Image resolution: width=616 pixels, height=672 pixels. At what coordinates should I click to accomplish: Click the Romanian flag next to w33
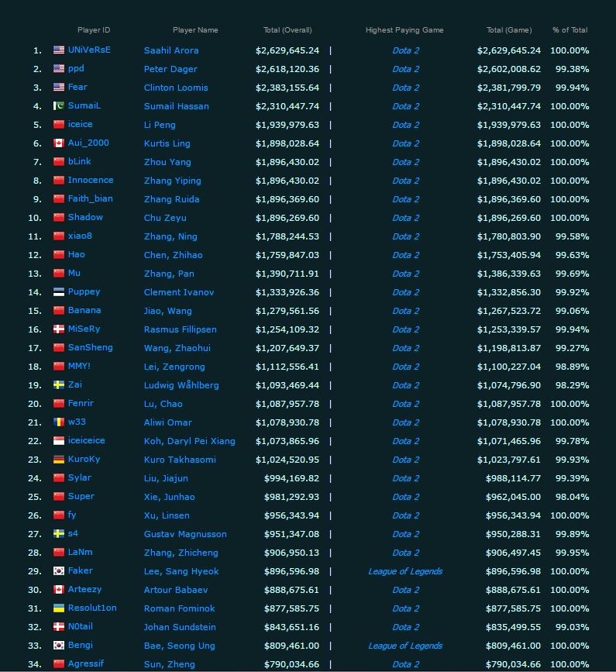pos(59,422)
